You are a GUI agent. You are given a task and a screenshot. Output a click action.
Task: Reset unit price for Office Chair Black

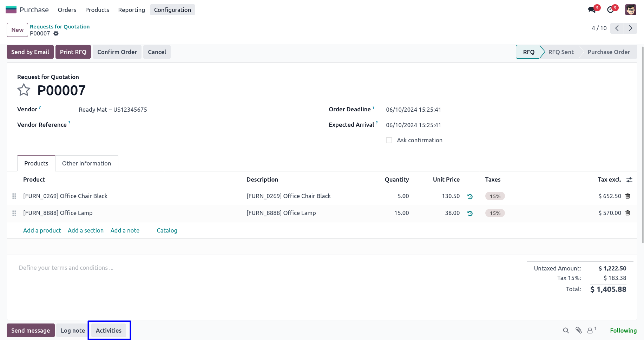(x=470, y=196)
